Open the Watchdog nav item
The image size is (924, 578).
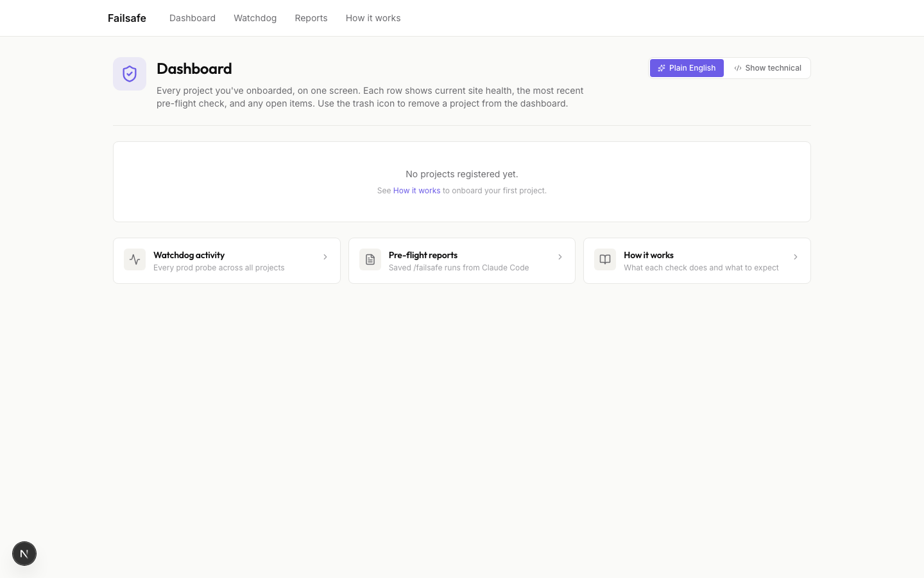click(x=255, y=18)
